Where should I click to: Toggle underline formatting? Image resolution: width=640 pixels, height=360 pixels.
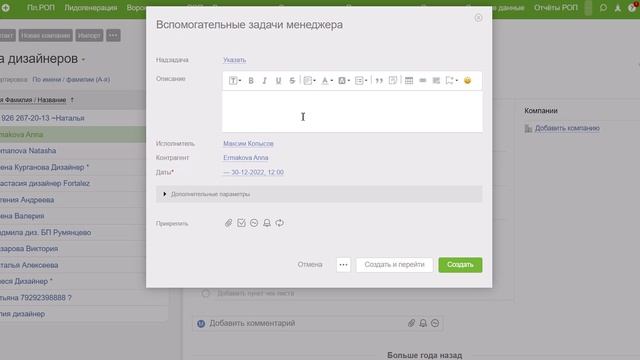click(x=278, y=80)
